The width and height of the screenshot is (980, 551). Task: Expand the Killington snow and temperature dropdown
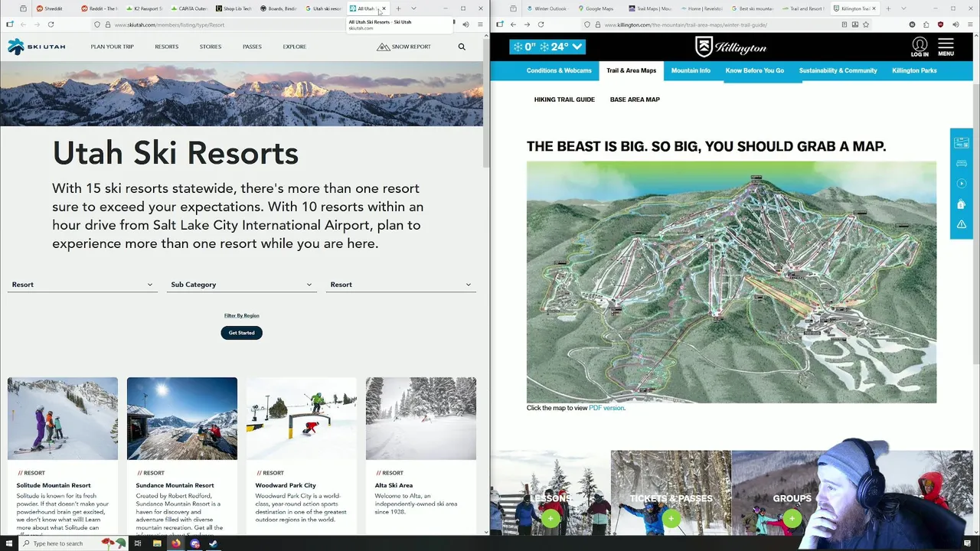point(548,47)
